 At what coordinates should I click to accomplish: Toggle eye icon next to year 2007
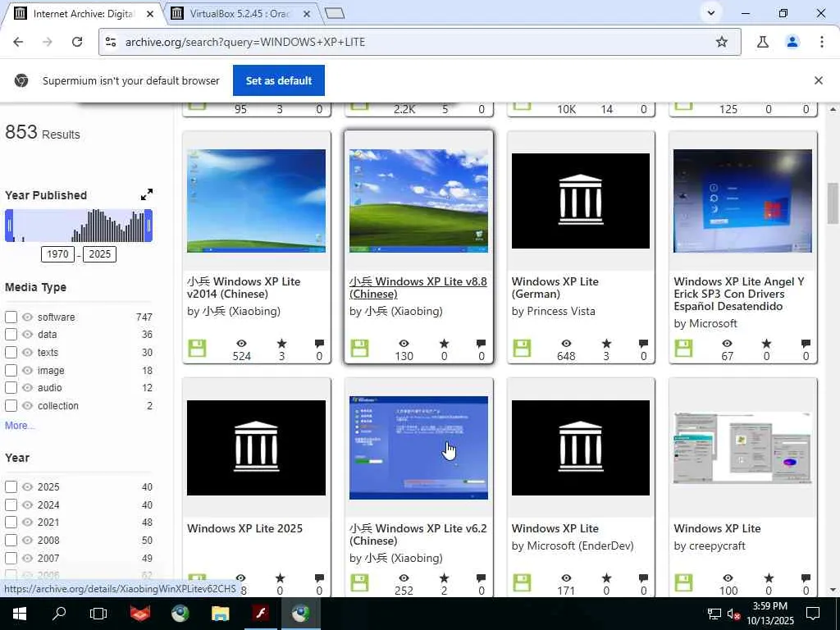[27, 558]
